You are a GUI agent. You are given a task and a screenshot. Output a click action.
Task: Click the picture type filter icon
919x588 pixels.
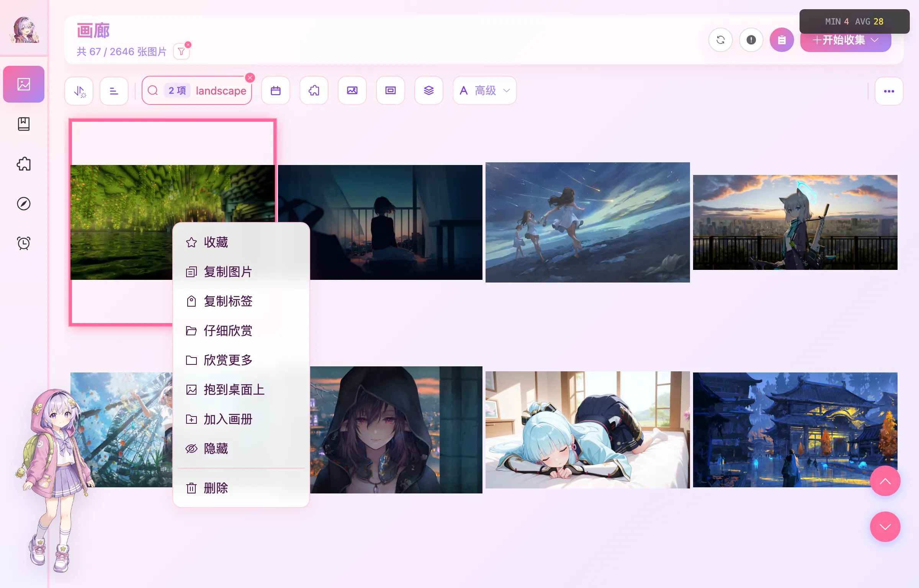pyautogui.click(x=352, y=91)
